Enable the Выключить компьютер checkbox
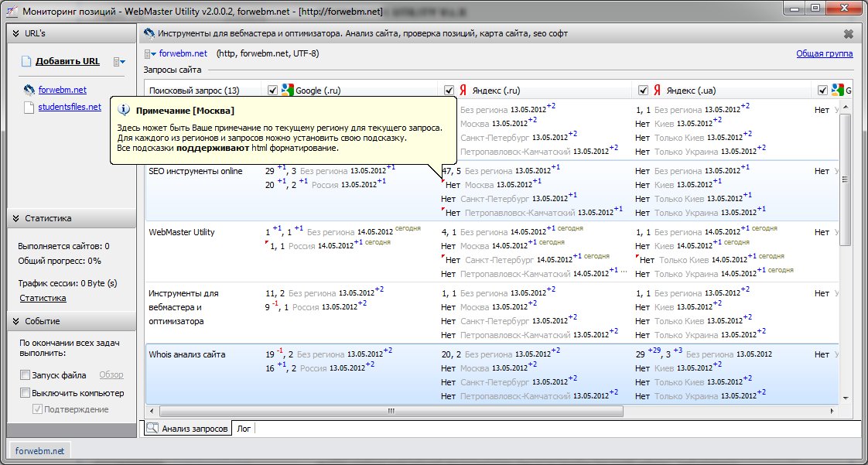 click(26, 393)
